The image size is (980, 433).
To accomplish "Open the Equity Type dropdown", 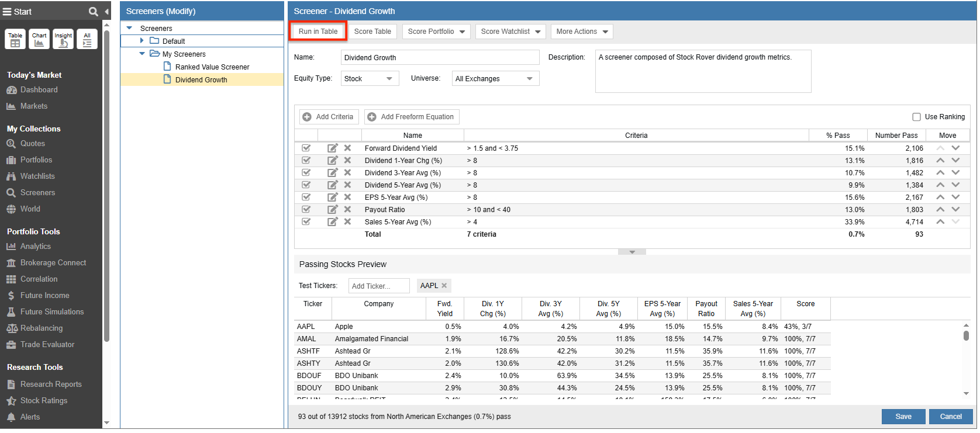I will coord(370,78).
